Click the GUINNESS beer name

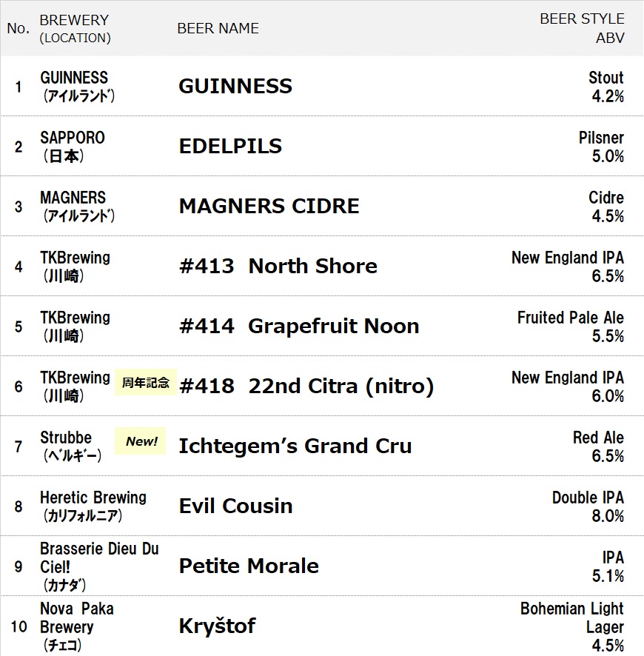[235, 87]
